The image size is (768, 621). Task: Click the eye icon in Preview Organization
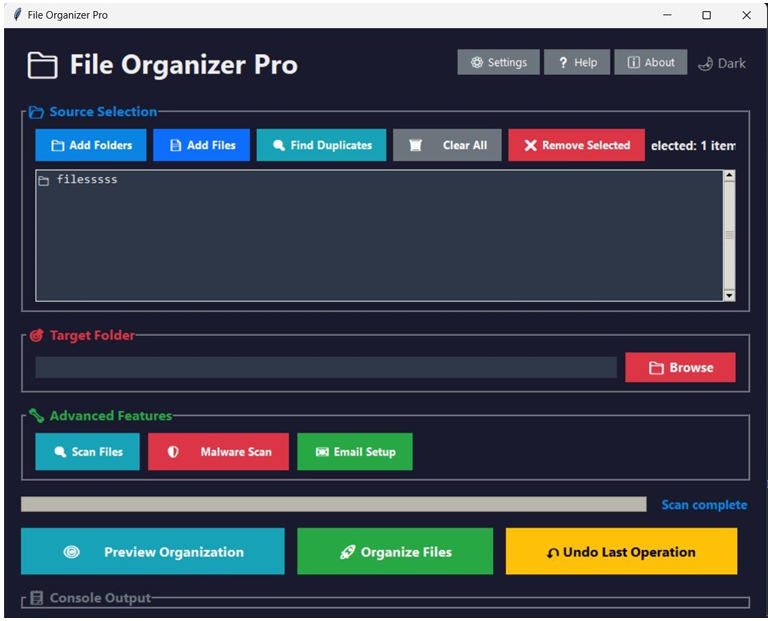click(x=72, y=552)
